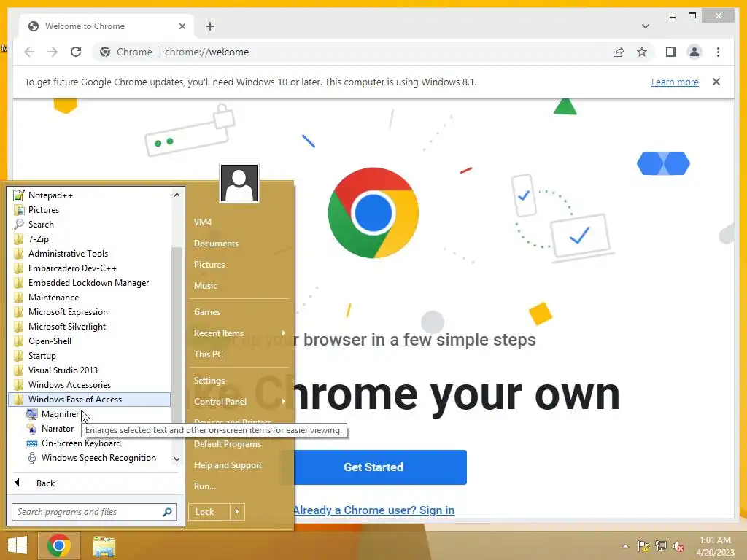Click Already a Chrome user? Sign in
747x560 pixels.
[x=373, y=510]
